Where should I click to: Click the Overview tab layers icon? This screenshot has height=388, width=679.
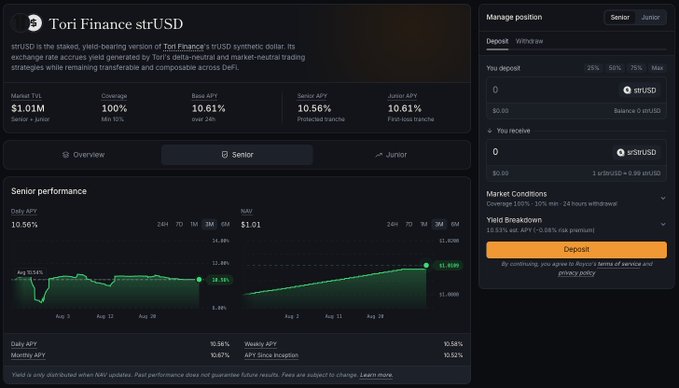coord(66,155)
